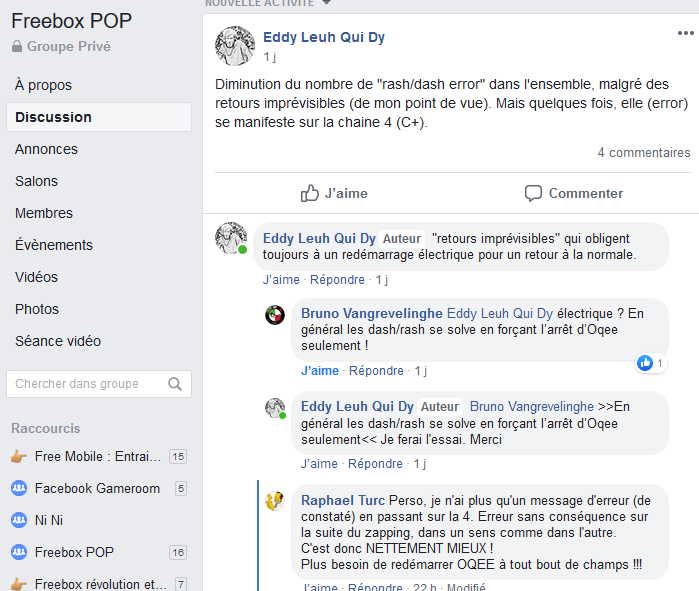Viewport: 699px width, 591px height.
Task: Click the search magnifier icon in group search
Action: (175, 384)
